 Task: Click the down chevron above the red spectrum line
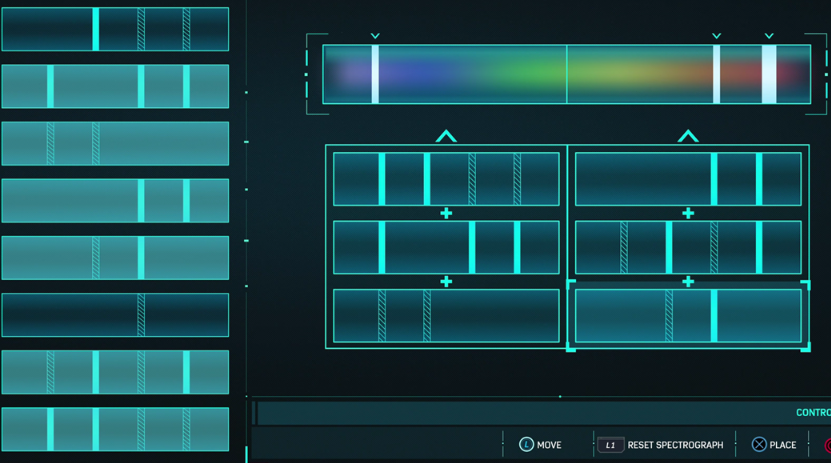click(x=769, y=36)
